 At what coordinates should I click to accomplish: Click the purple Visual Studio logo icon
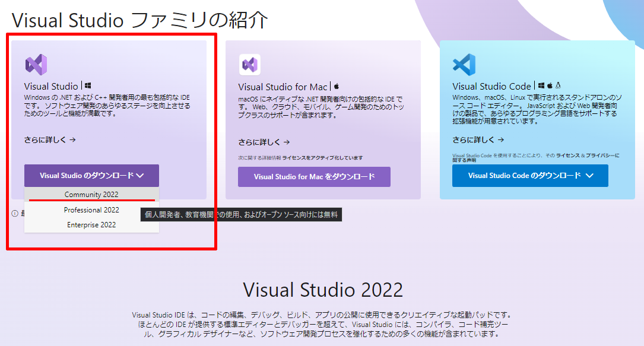click(36, 65)
